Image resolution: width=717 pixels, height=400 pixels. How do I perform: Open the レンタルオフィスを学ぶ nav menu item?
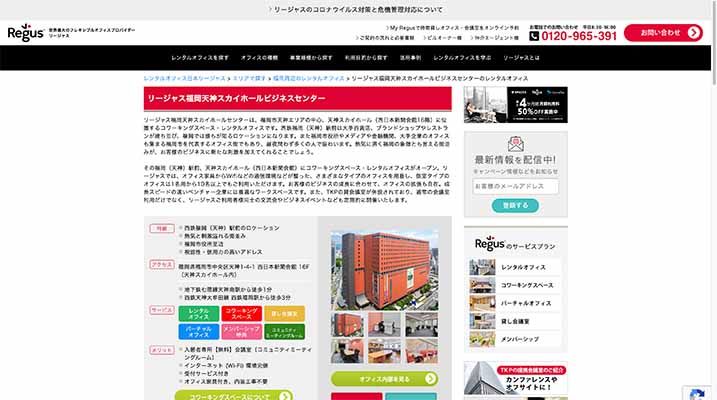pos(462,58)
